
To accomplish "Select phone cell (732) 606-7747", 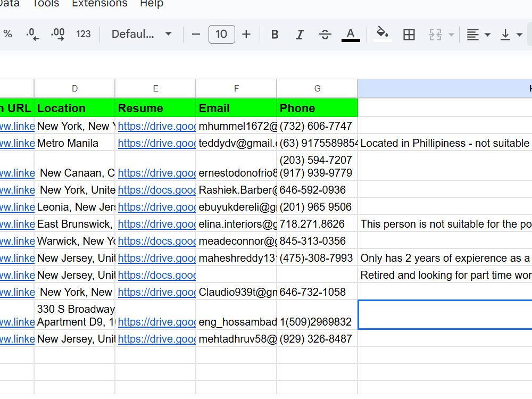I will (x=317, y=126).
